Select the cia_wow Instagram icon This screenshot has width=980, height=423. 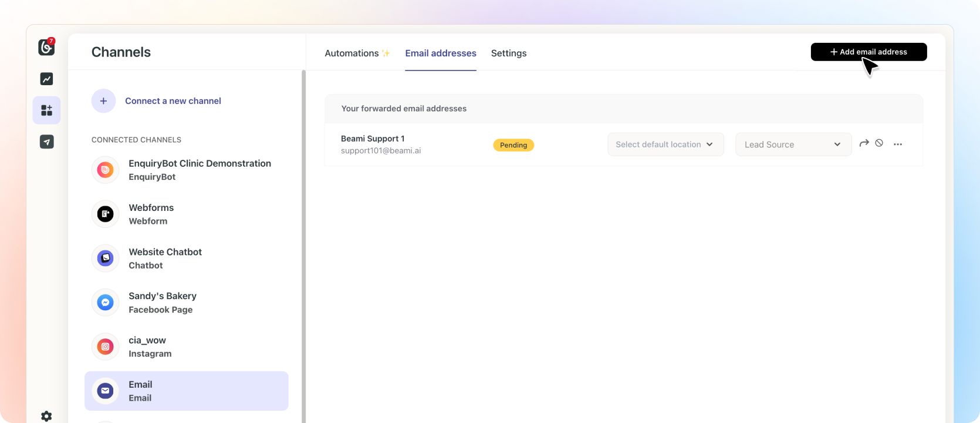coord(105,347)
